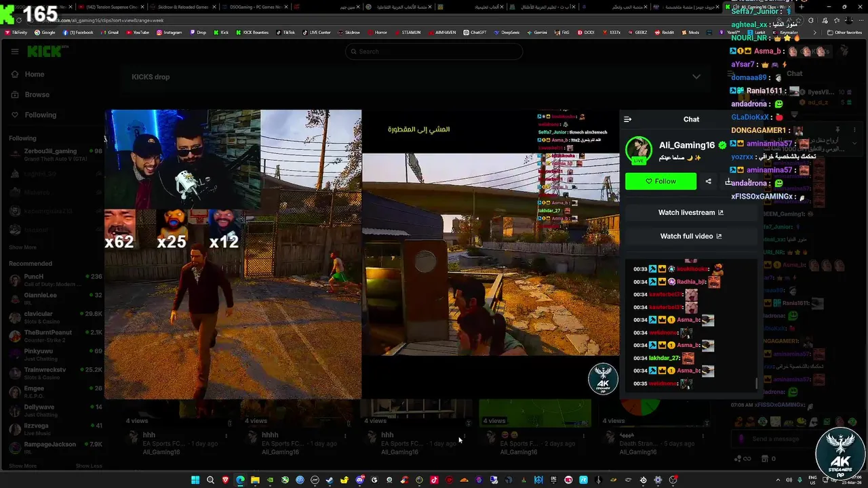
Task: Open the hhhh clip card title
Action: click(x=270, y=435)
